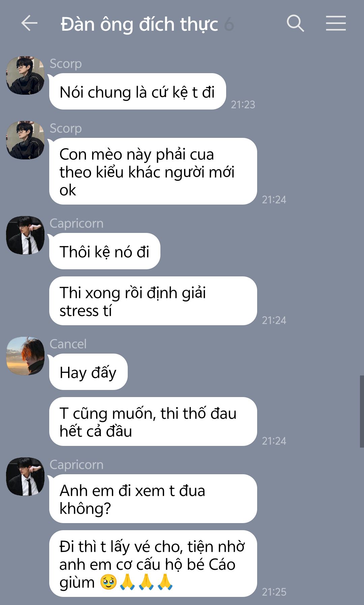Tap message 'T cũng muốn, thi thố đau hết cả đầu'
364x605 pixels.
(x=153, y=422)
